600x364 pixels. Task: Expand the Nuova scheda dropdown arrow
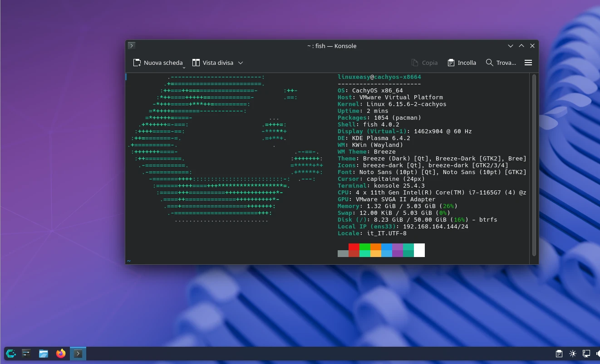coord(184,67)
